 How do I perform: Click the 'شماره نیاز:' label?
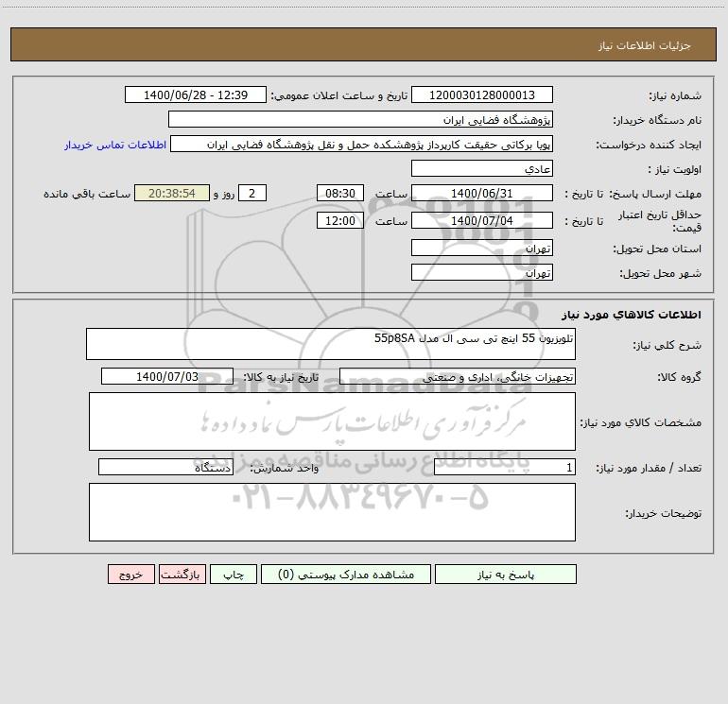tap(675, 96)
